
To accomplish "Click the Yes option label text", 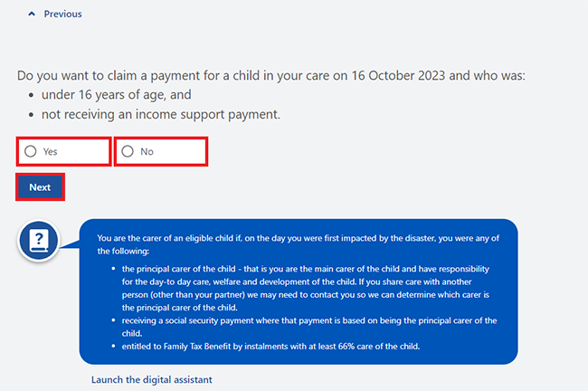I will [x=50, y=151].
